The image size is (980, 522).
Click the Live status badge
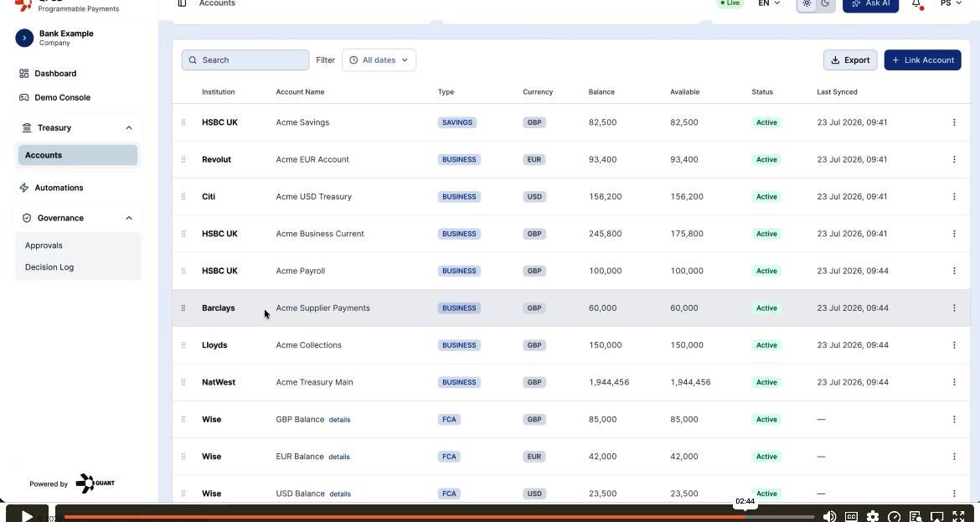tap(730, 3)
